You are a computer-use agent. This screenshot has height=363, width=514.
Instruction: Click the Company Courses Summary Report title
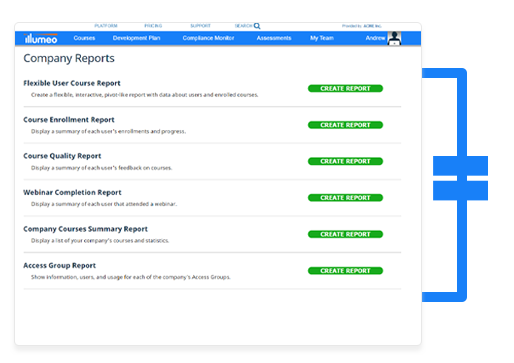point(85,229)
